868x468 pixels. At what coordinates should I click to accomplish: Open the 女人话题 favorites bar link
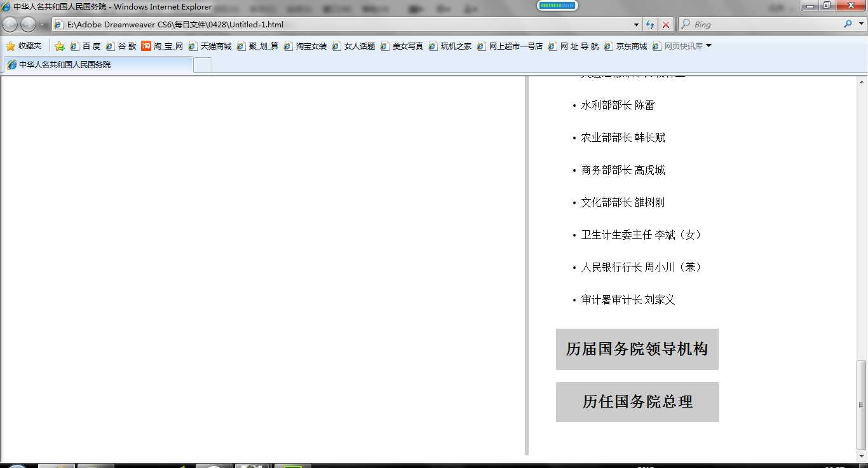(x=353, y=46)
